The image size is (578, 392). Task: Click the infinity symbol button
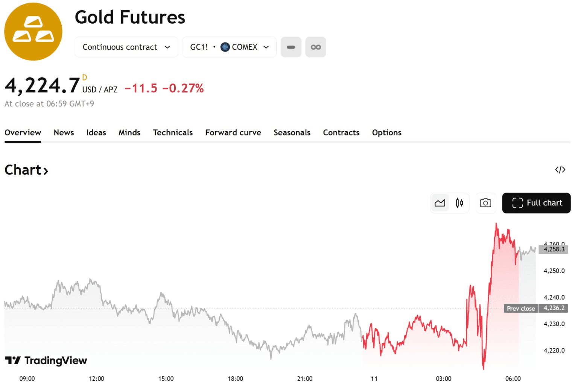click(x=315, y=47)
